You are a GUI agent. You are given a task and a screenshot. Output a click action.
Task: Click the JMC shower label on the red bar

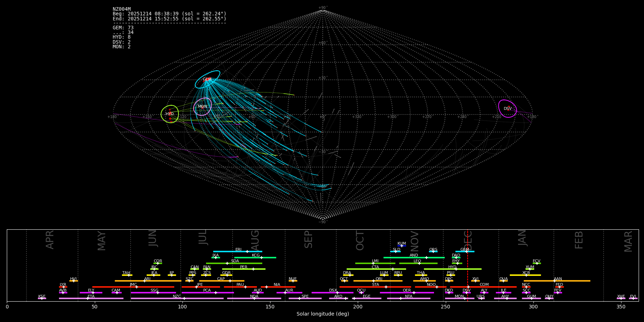tap(133, 285)
